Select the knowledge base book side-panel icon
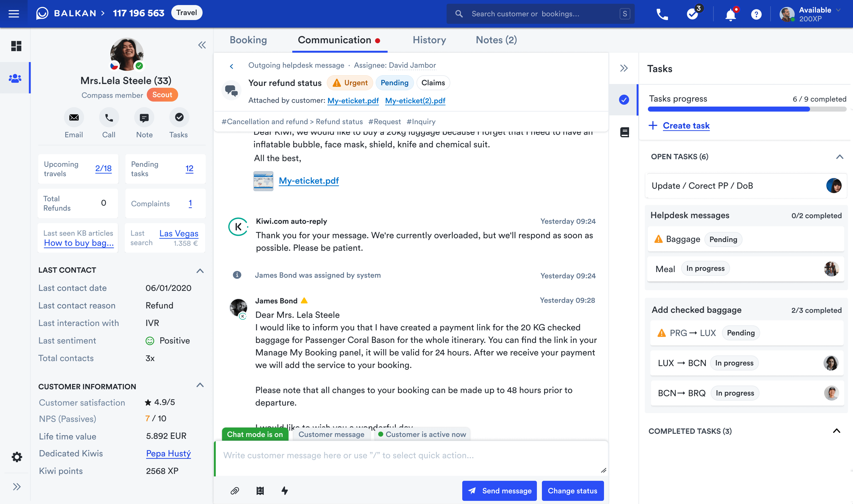853x504 pixels. click(624, 132)
